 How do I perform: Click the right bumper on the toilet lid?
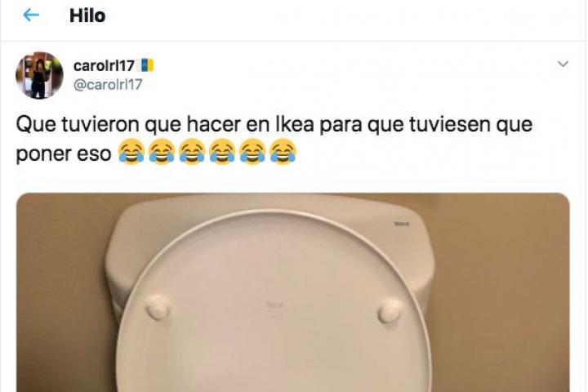coord(390,311)
